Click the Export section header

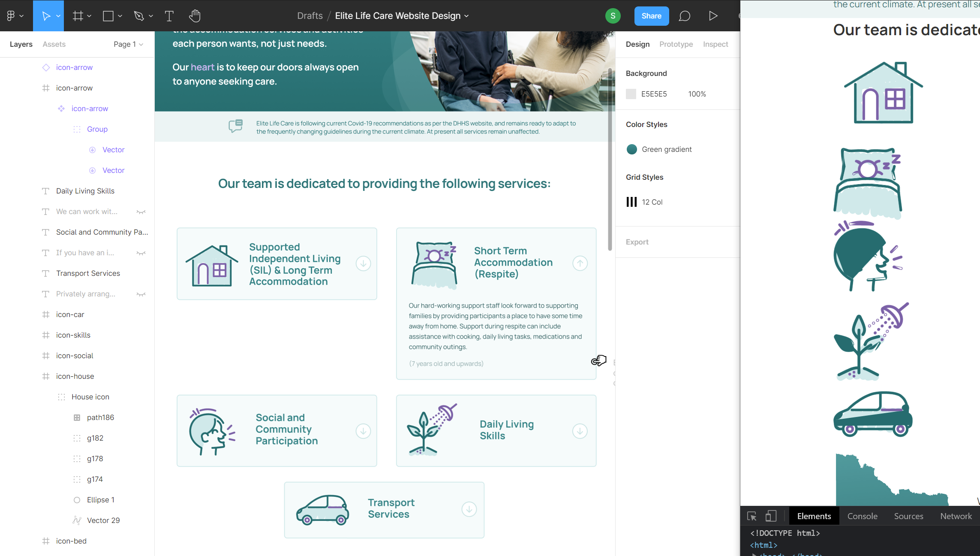(637, 242)
